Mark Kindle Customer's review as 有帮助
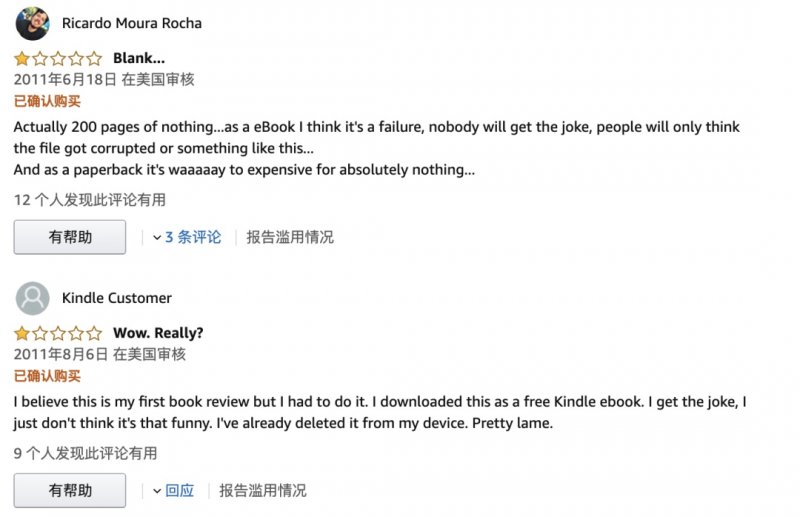Screen dimensions: 800x517 click(x=70, y=491)
